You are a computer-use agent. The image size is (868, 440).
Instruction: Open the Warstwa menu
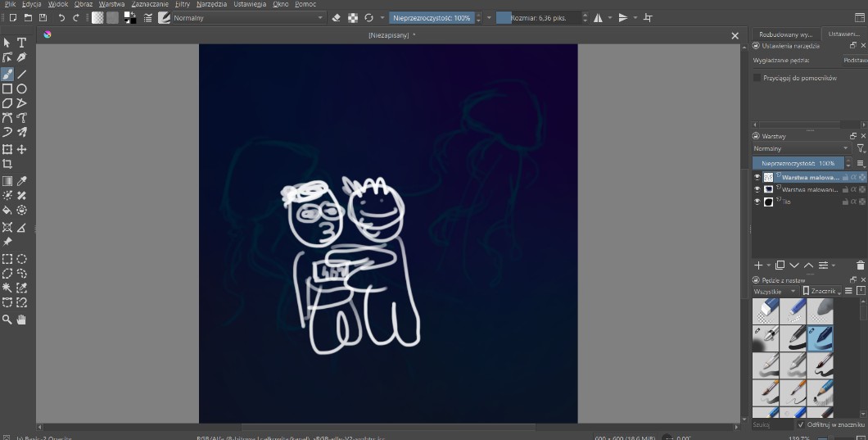(x=111, y=4)
